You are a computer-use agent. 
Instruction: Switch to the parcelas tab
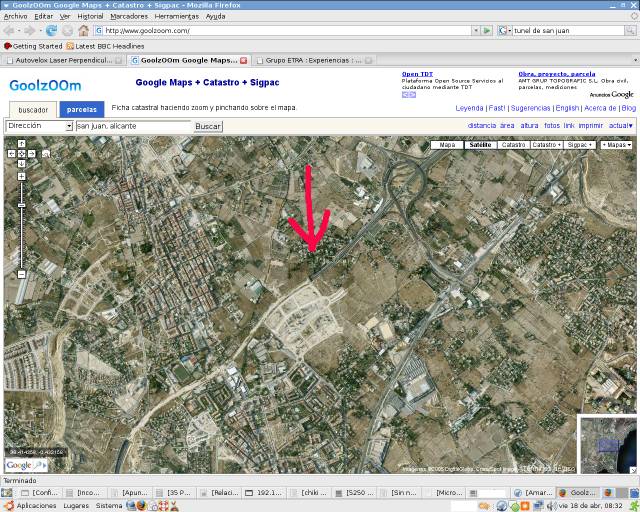click(82, 109)
